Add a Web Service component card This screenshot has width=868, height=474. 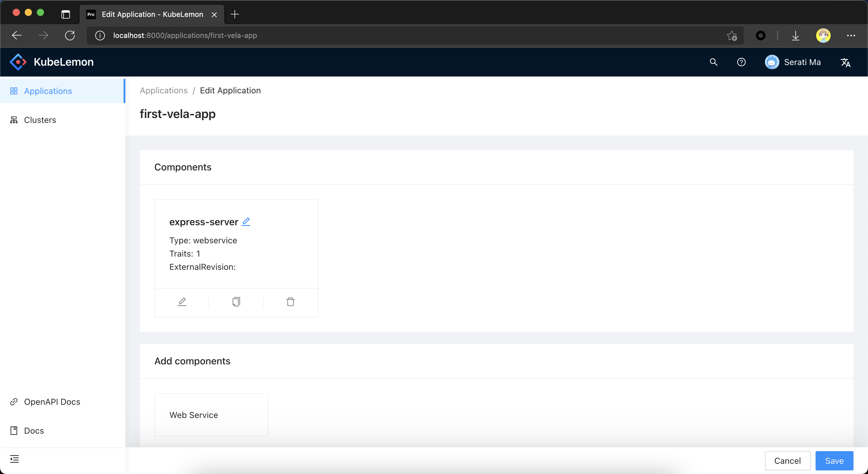pyautogui.click(x=211, y=415)
